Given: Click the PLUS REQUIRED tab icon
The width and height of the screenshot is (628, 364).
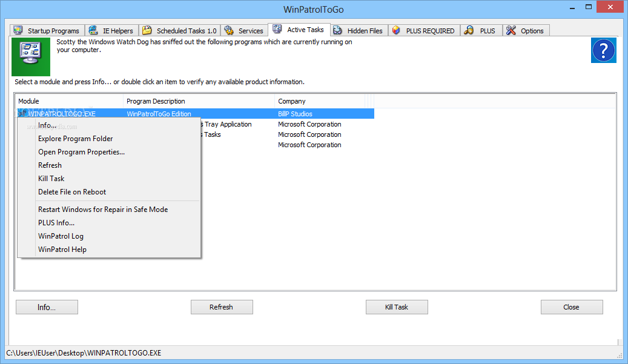Looking at the screenshot, I should coord(396,30).
